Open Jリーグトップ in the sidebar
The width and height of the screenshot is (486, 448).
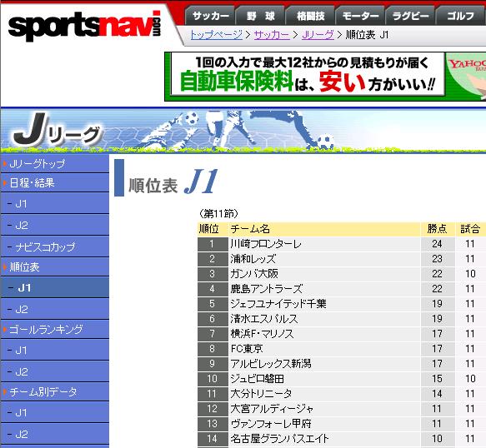[x=38, y=163]
